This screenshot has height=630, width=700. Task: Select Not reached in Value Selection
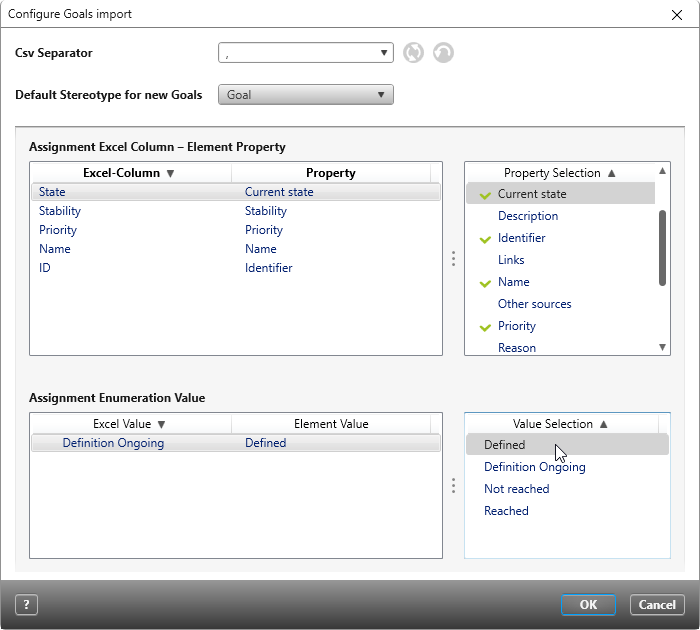[516, 489]
